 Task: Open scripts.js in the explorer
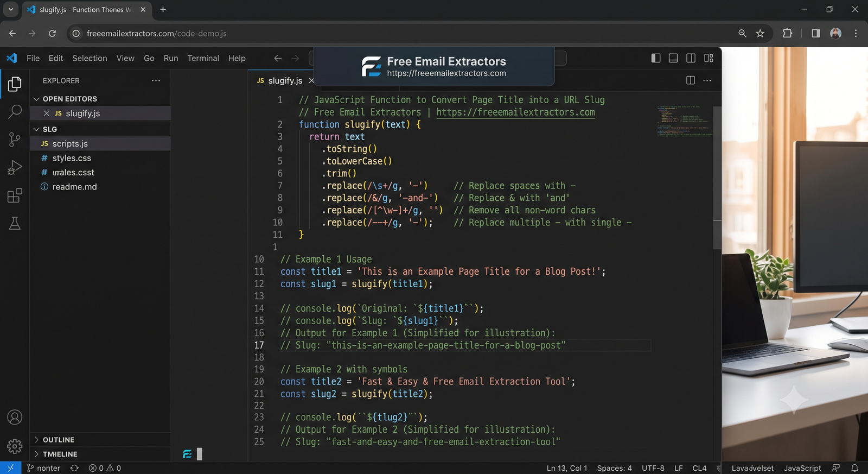(x=100, y=143)
